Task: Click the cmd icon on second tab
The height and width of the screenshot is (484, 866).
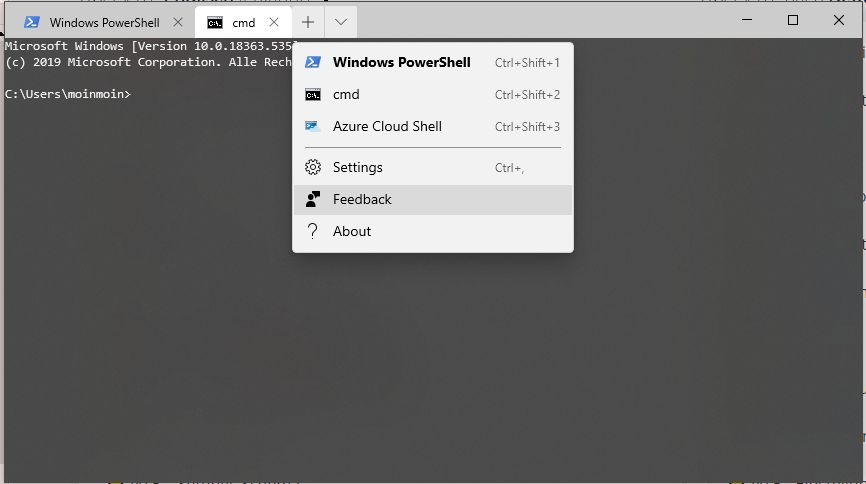Action: [215, 23]
